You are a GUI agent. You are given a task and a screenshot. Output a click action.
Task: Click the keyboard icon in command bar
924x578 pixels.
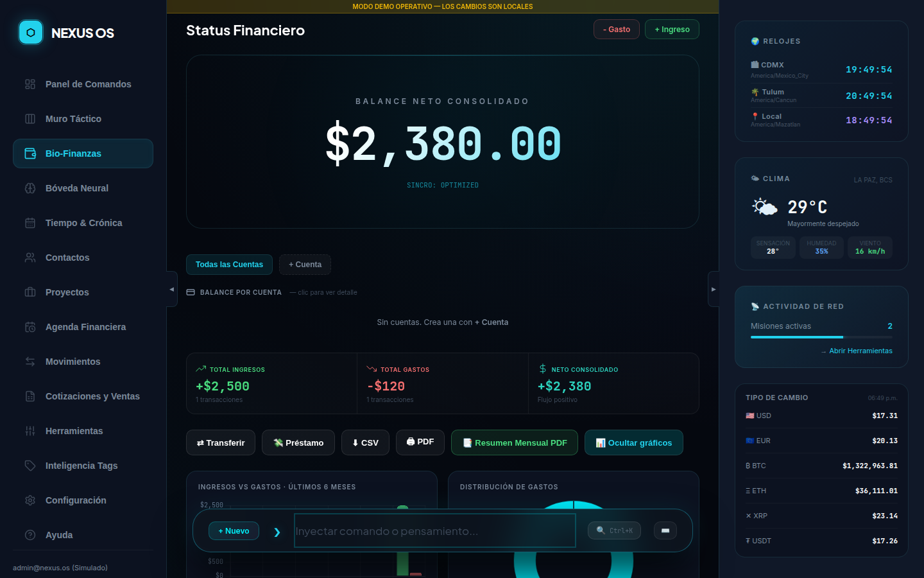[665, 530]
